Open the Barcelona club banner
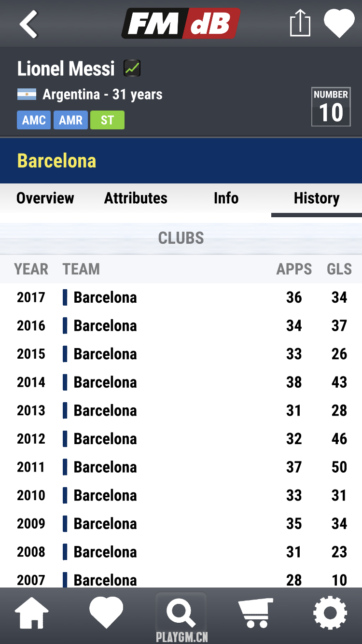Screen dimensions: 362x644 click(x=181, y=161)
